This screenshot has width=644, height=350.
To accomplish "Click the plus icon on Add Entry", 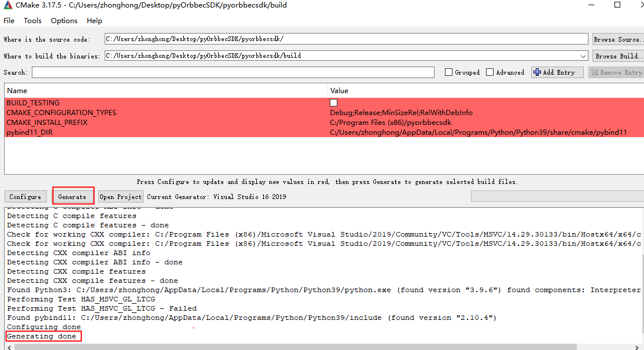I will 537,72.
